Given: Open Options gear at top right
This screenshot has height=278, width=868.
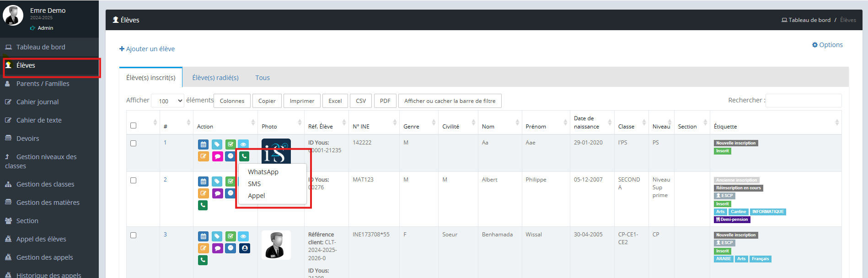Looking at the screenshot, I should point(827,45).
